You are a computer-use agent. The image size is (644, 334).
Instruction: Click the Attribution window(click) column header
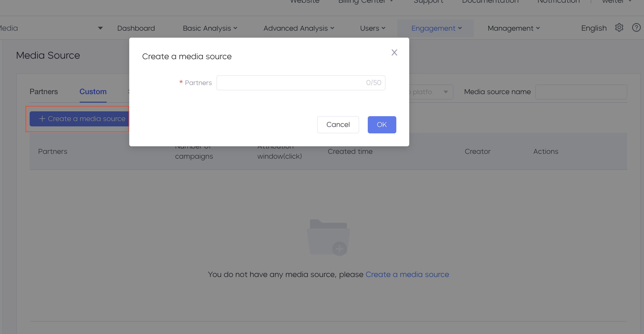[279, 153]
